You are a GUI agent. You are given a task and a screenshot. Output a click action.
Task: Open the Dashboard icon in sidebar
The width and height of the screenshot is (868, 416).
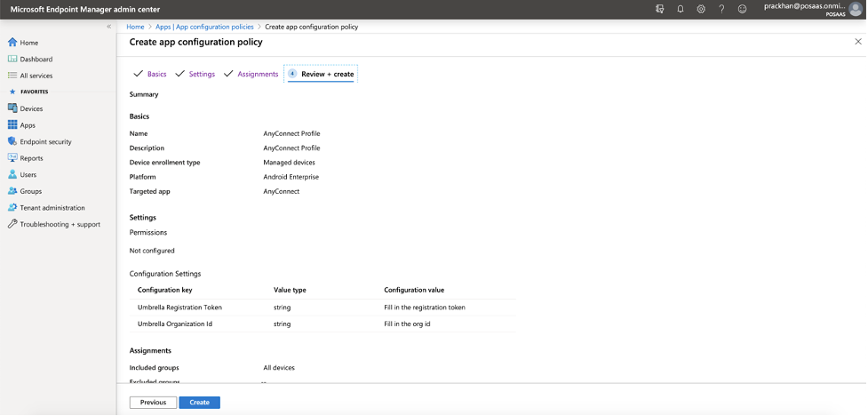pyautogui.click(x=12, y=59)
